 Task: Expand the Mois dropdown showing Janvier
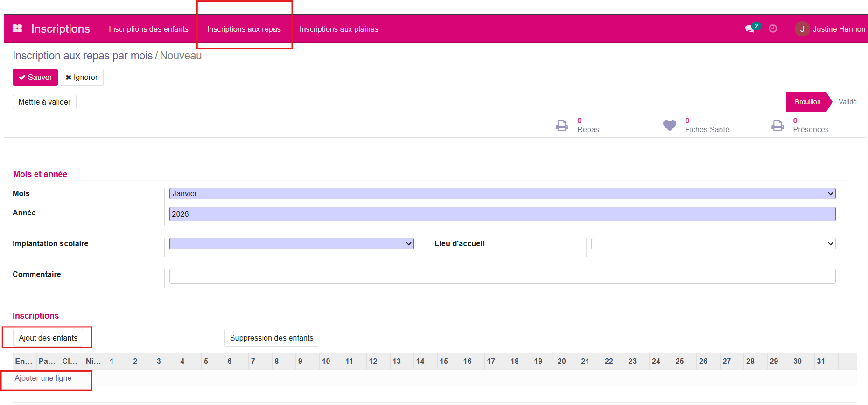(502, 193)
